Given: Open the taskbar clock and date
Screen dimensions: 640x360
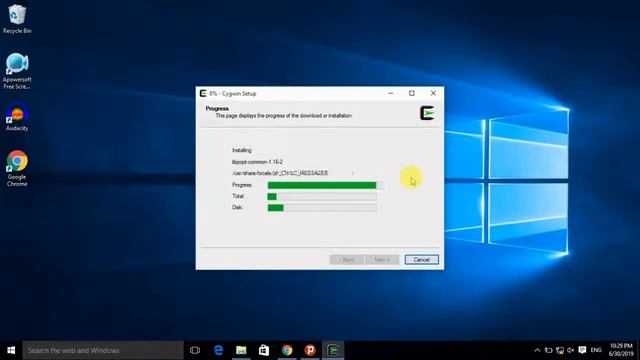Looking at the screenshot, I should (621, 350).
